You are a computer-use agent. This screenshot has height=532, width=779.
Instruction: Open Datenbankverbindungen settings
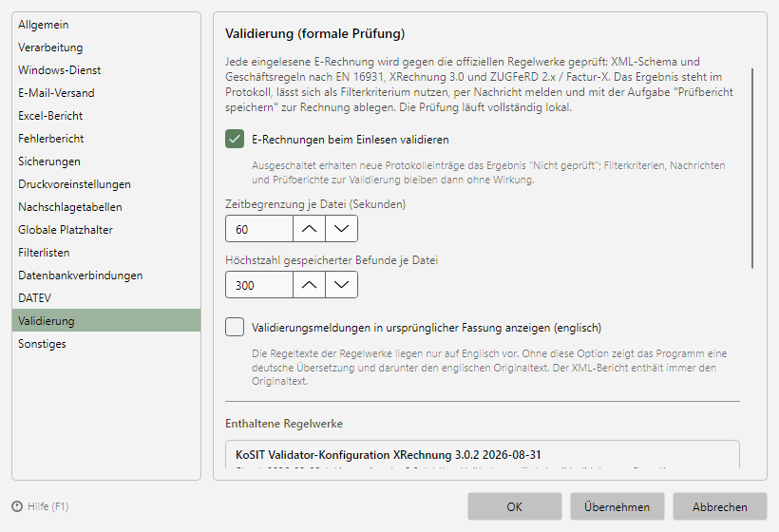coord(106,275)
